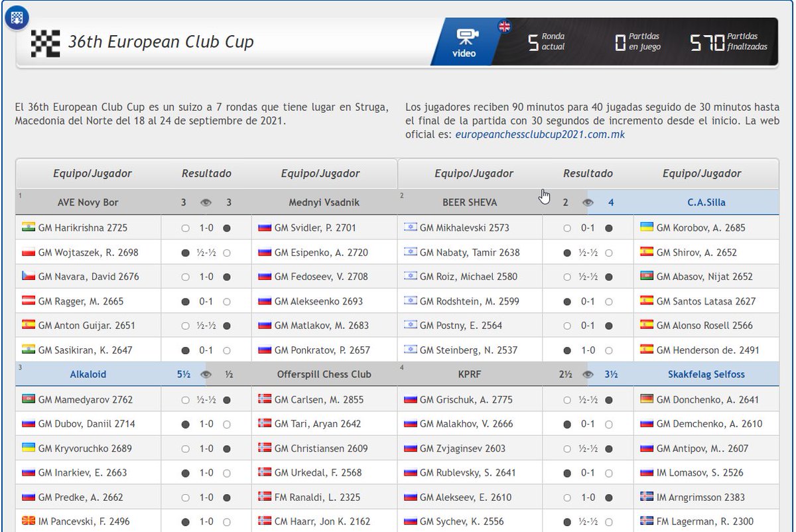This screenshot has height=532, width=796.
Task: Click the blue chessboard logo badge
Action: (x=16, y=18)
